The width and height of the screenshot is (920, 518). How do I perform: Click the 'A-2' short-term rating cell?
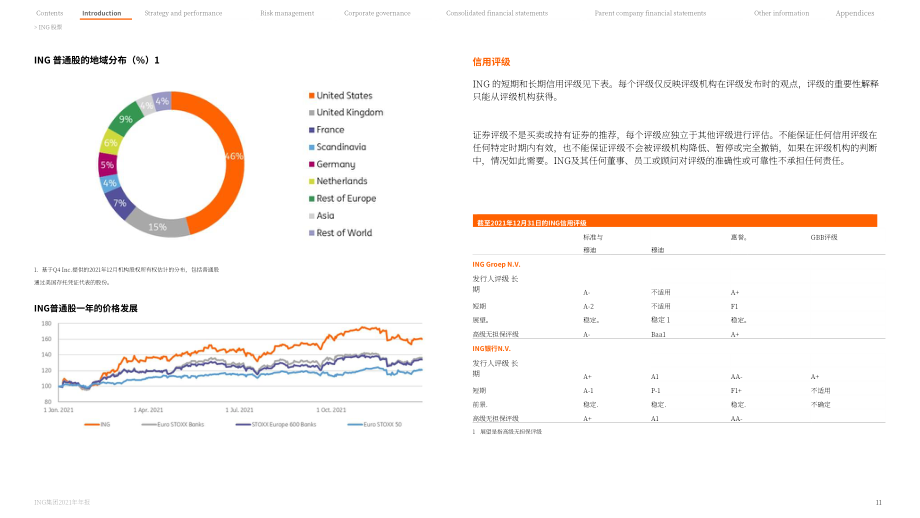588,306
